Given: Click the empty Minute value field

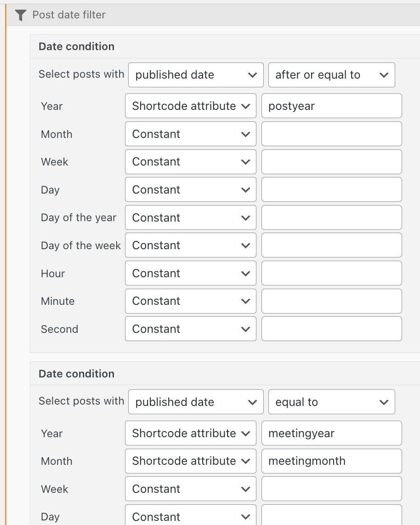Looking at the screenshot, I should [x=332, y=301].
